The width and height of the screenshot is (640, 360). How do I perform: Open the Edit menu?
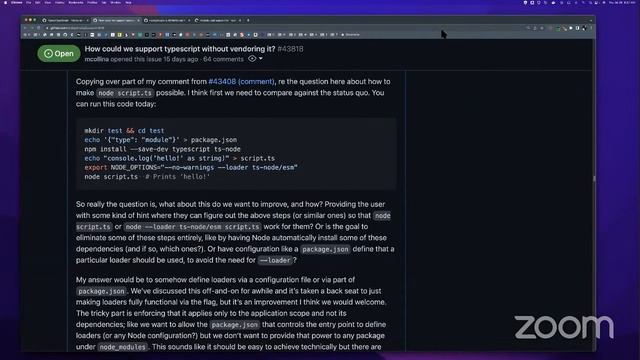pos(38,2)
